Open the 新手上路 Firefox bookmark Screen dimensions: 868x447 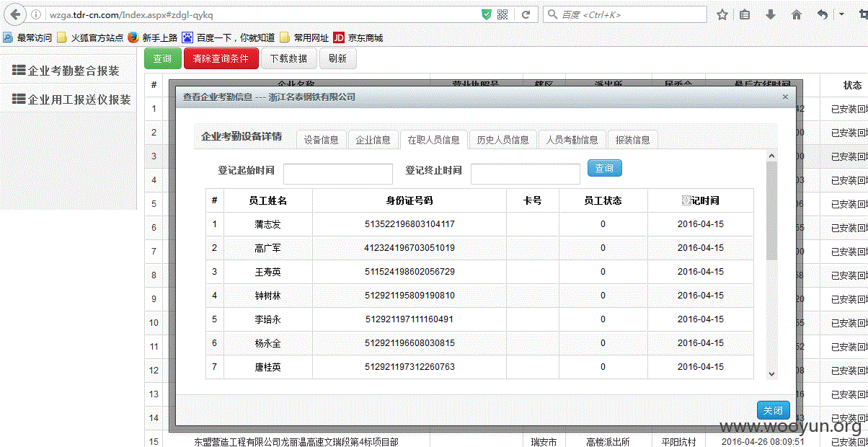(x=152, y=37)
